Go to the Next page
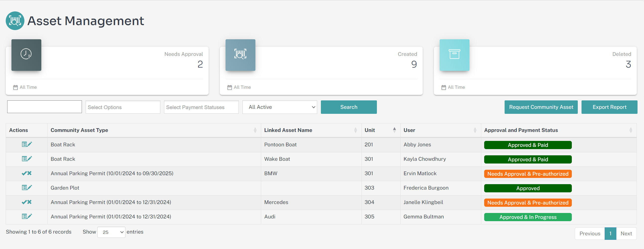This screenshot has width=644, height=249. pos(626,234)
